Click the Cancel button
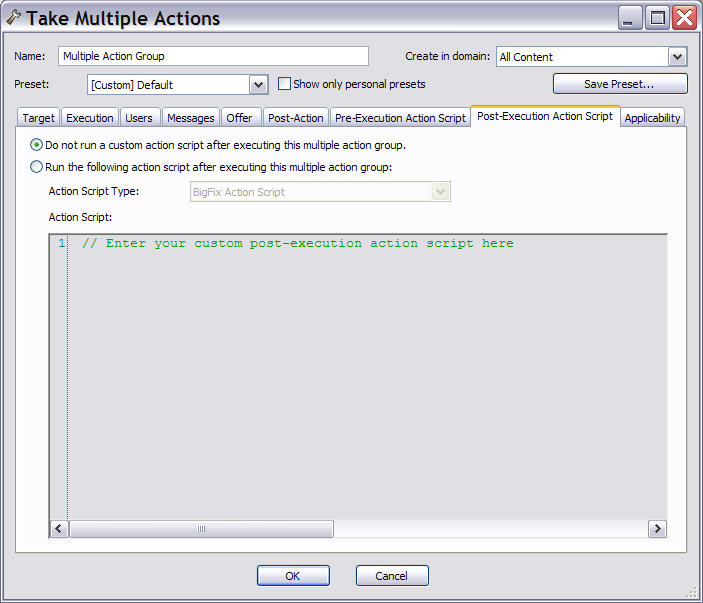This screenshot has height=603, width=703. 392,576
